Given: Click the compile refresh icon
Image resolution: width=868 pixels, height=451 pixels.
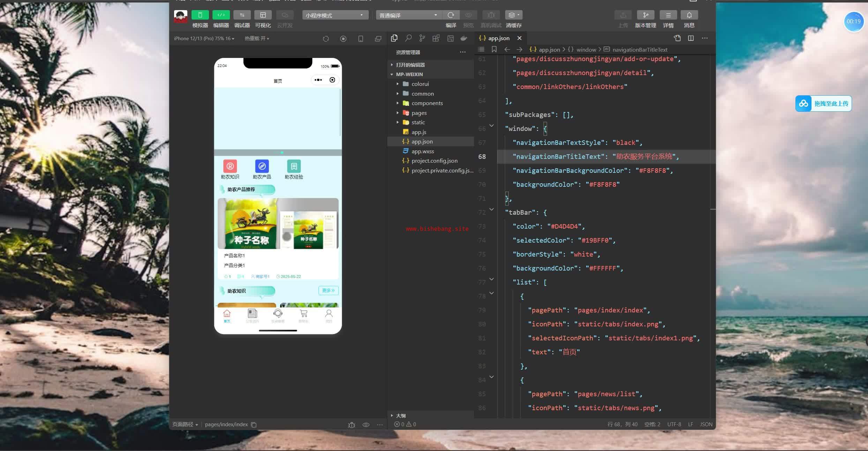Looking at the screenshot, I should pos(451,15).
